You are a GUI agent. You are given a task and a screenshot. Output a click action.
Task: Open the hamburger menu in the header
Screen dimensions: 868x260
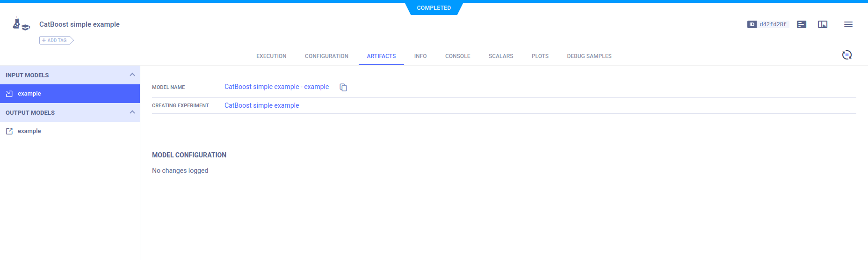point(848,24)
